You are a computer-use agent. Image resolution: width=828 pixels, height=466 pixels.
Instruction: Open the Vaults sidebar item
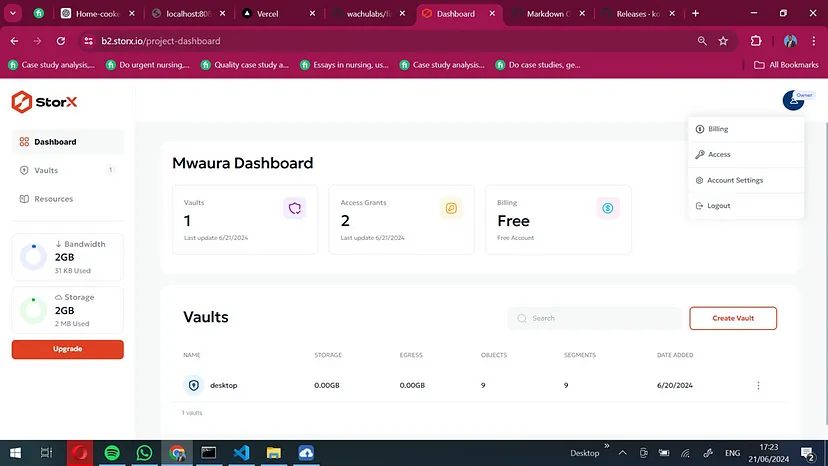click(46, 170)
